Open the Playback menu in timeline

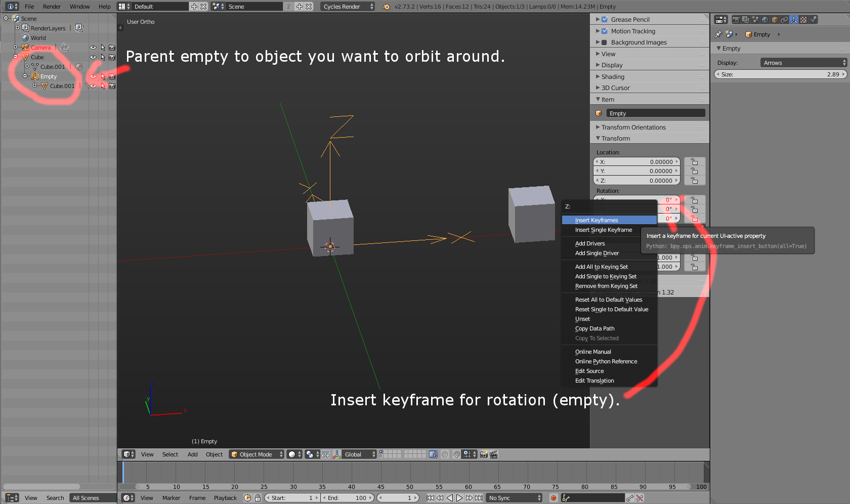click(x=225, y=498)
